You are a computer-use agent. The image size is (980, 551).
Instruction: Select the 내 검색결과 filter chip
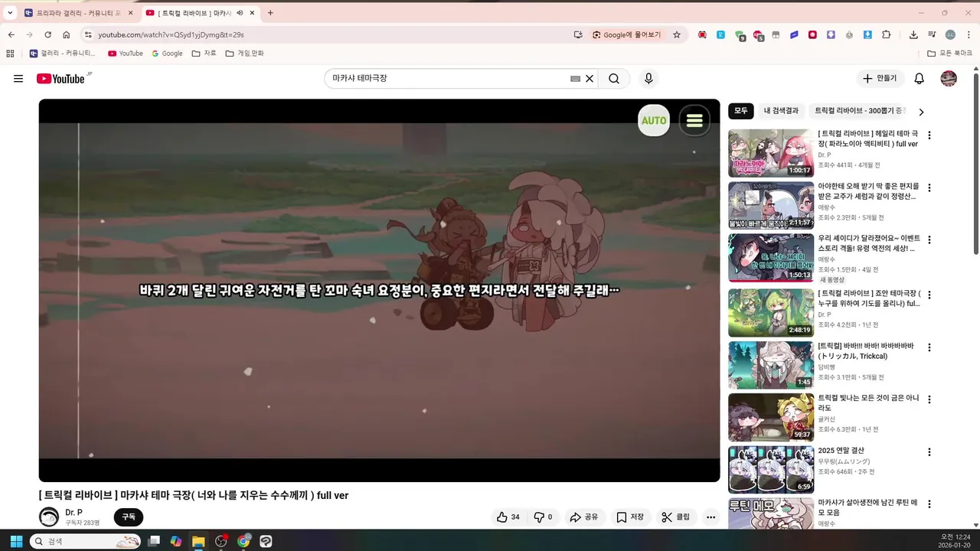pos(781,111)
